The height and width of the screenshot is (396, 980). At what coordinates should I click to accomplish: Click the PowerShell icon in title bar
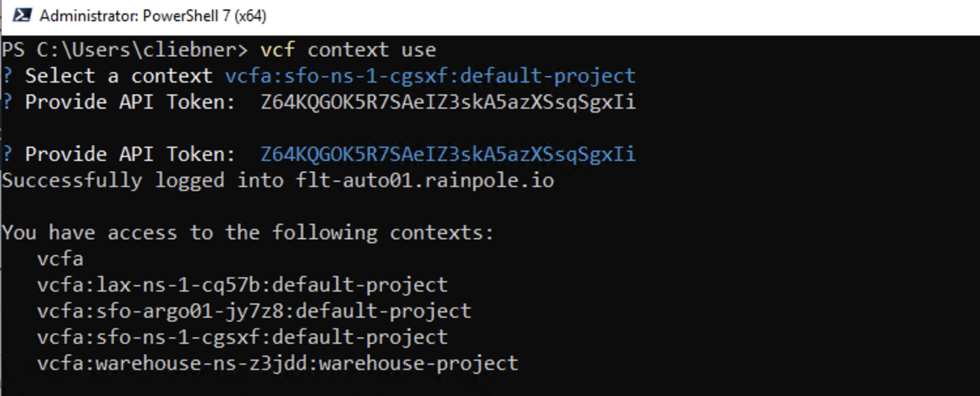(22, 15)
